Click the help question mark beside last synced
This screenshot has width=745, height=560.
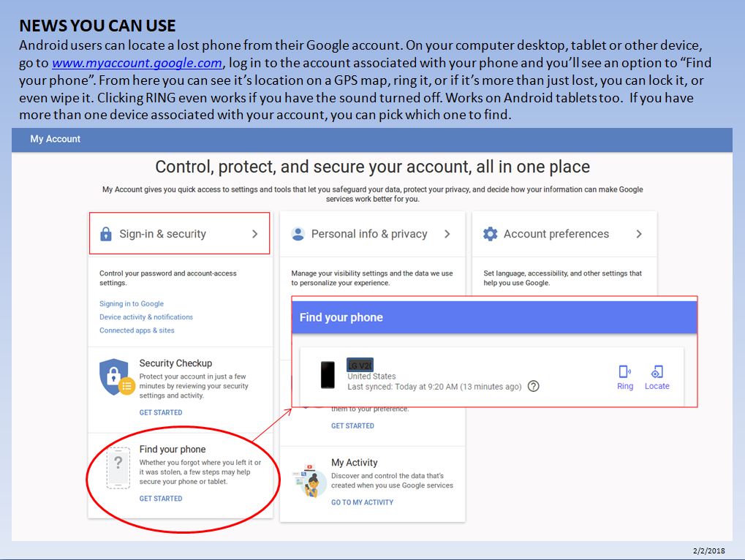point(534,386)
